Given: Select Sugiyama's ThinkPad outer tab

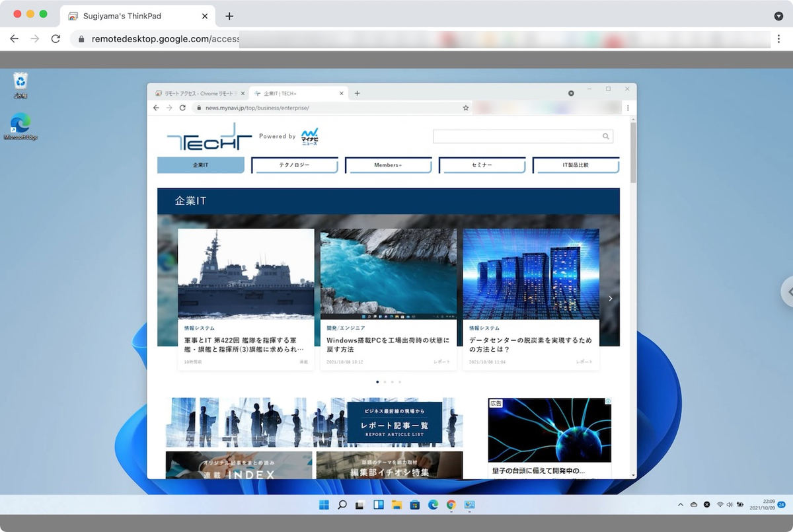Looking at the screenshot, I should [x=137, y=16].
